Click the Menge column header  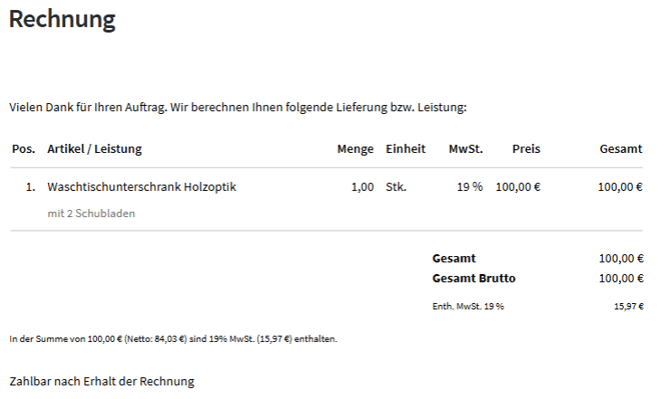(355, 149)
